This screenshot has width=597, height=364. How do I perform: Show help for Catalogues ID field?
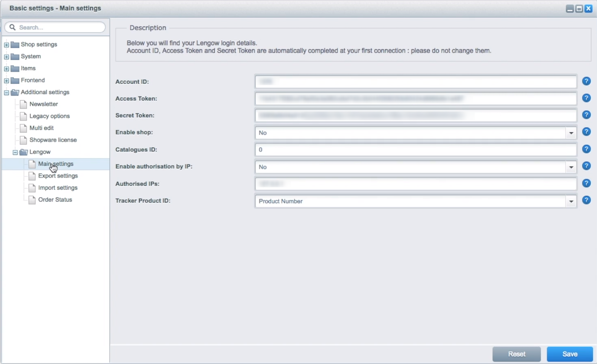coord(586,149)
